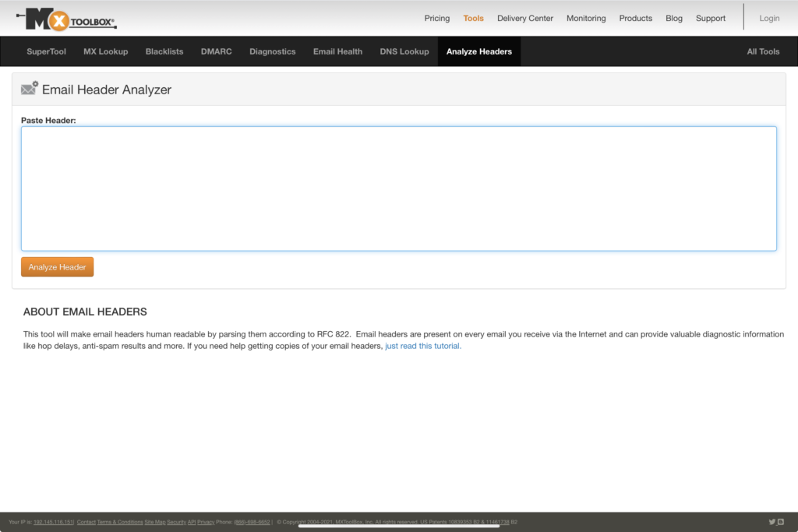798x532 pixels.
Task: Select Tools in the top navigation
Action: click(473, 19)
